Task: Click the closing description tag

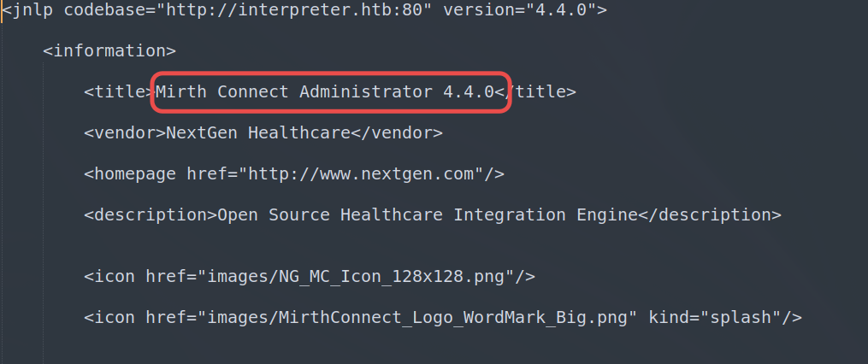Action: [x=710, y=215]
